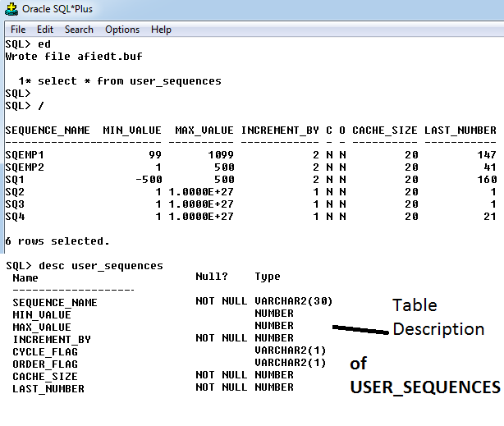Click the SEQUENCE_NAME column header in results
504x426 pixels.
pos(48,131)
